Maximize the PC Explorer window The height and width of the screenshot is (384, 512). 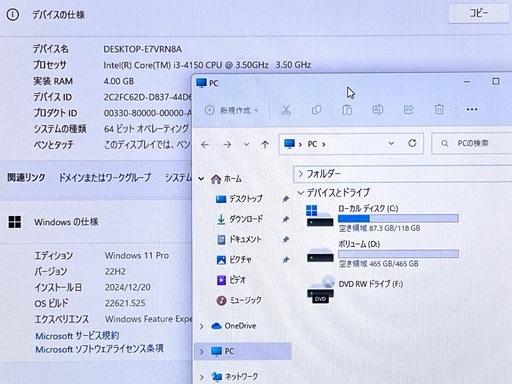[x=496, y=81]
